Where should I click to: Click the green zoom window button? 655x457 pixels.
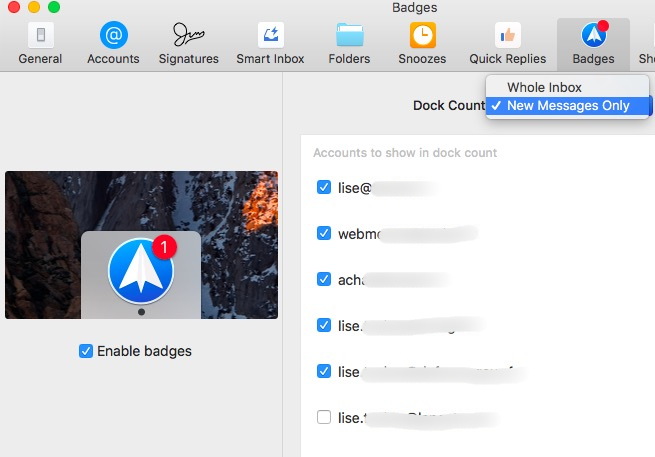tap(54, 7)
